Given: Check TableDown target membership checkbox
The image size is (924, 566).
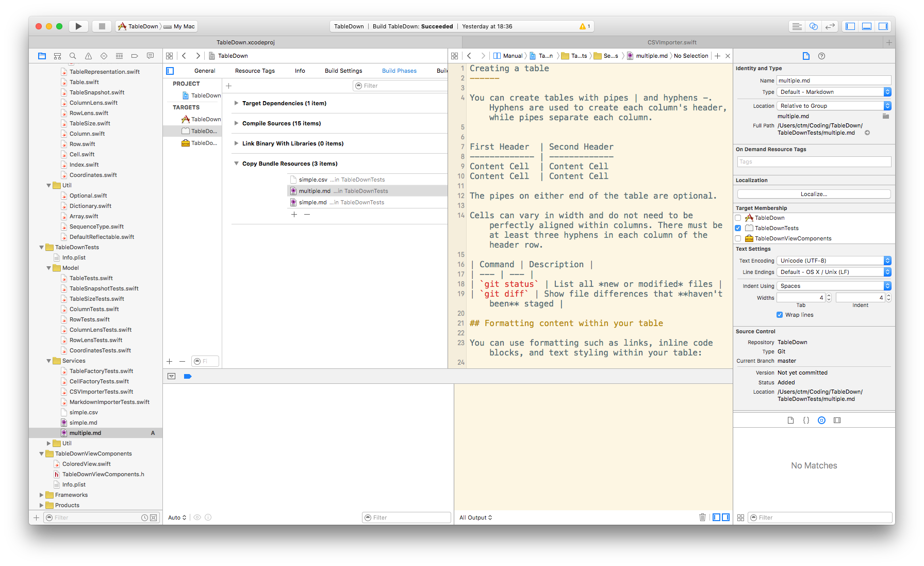Looking at the screenshot, I should 738,218.
